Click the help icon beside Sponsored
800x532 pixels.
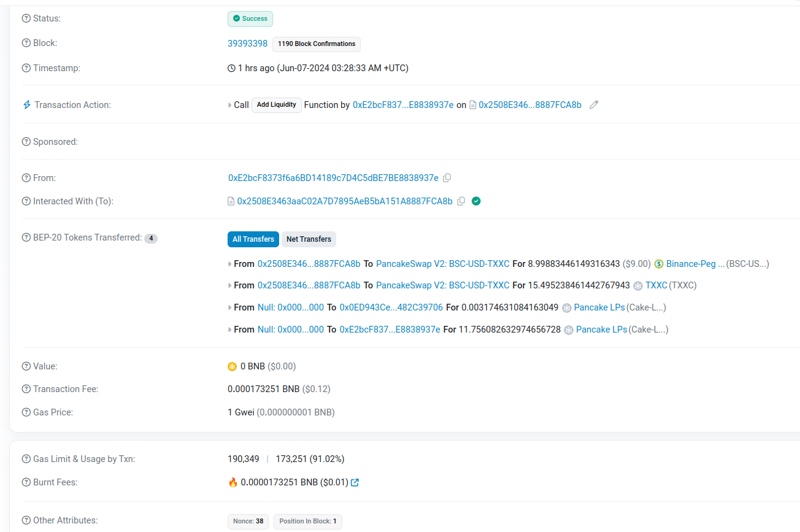(26, 142)
